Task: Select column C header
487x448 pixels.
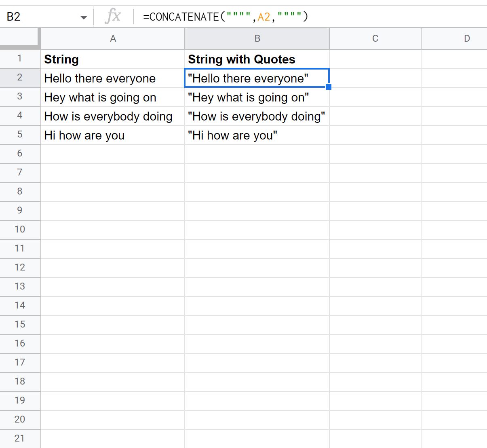Action: [375, 38]
